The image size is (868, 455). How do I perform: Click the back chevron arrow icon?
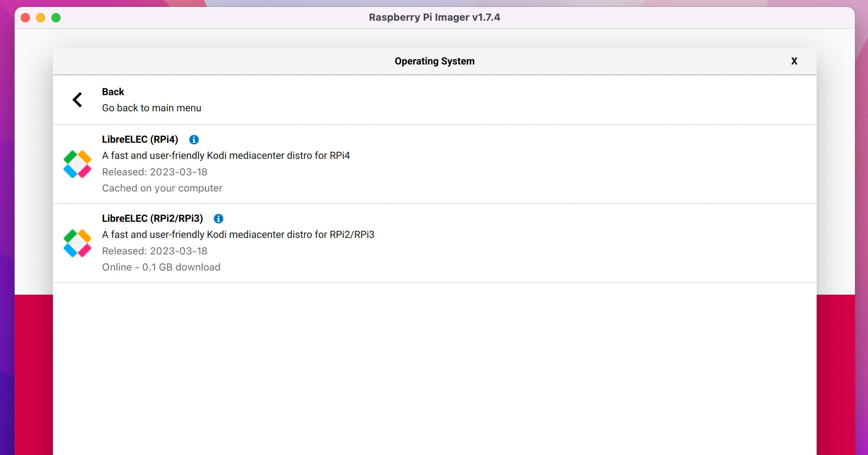pyautogui.click(x=77, y=100)
